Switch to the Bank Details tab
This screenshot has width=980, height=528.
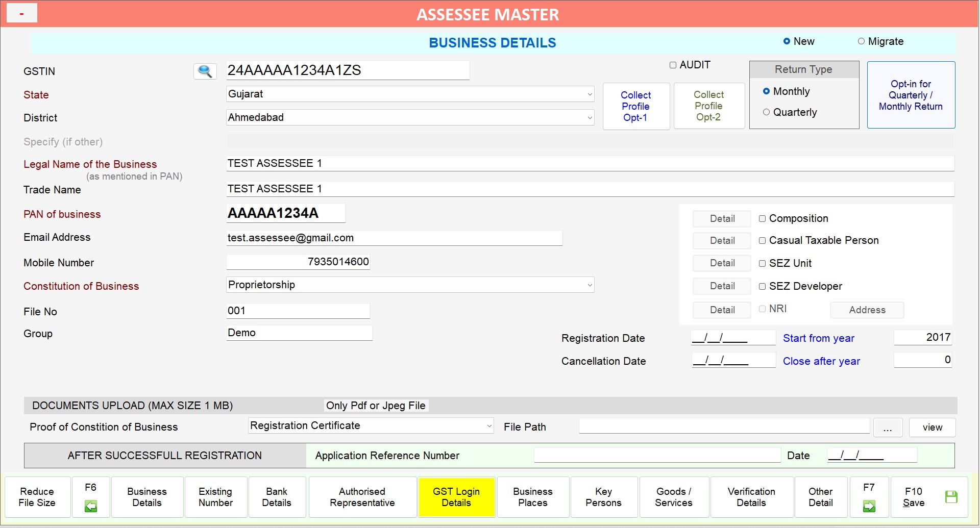tap(277, 497)
